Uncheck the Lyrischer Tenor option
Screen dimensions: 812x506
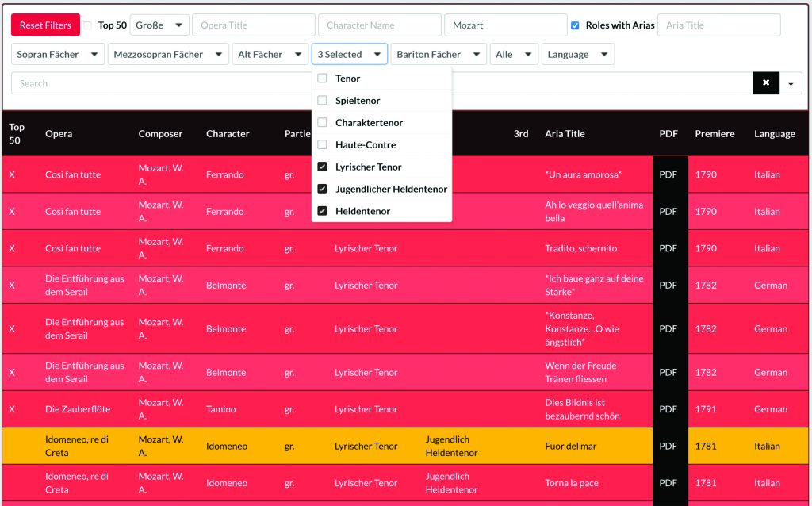pyautogui.click(x=322, y=167)
